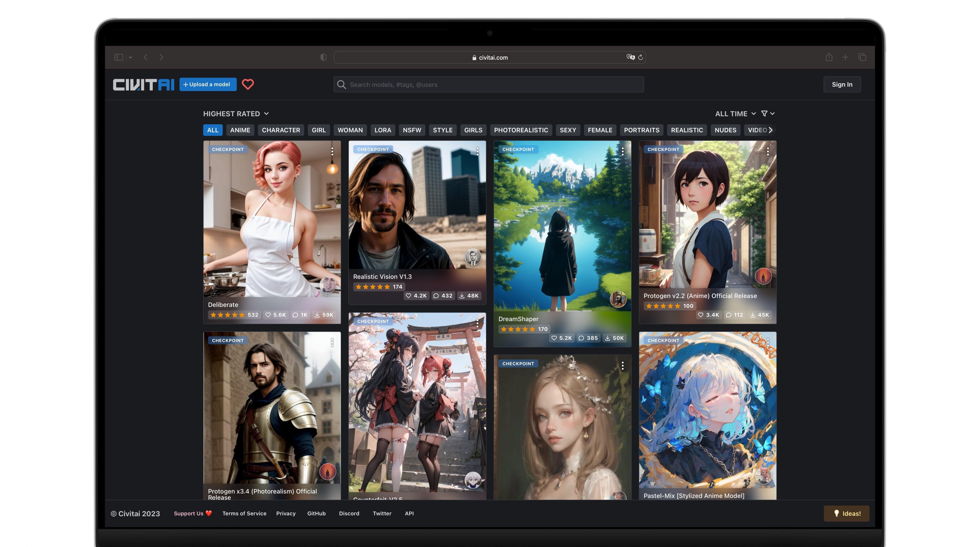Image resolution: width=980 pixels, height=547 pixels.
Task: Click Protogen v2.2 rating of 100
Action: coord(670,306)
